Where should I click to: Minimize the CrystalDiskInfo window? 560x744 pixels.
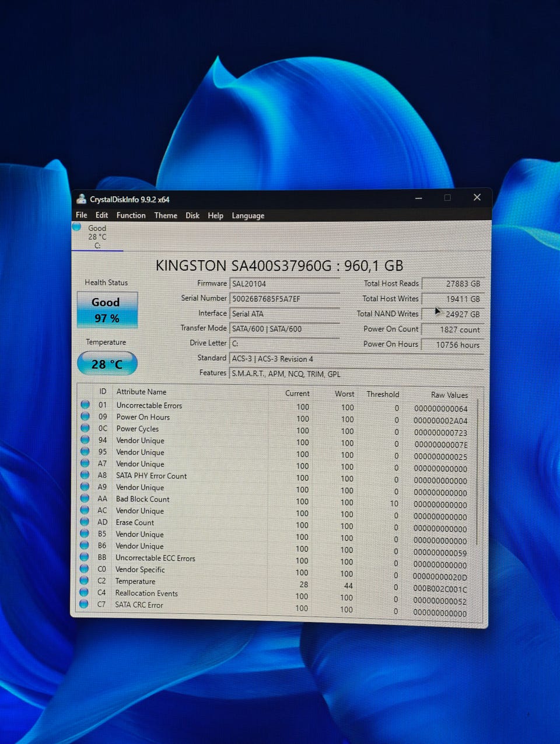coord(419,198)
